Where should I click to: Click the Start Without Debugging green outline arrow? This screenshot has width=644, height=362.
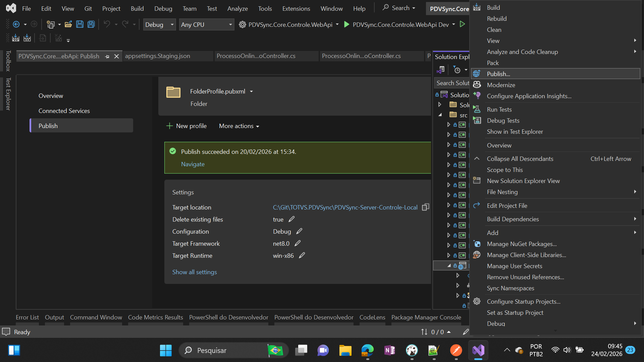pyautogui.click(x=463, y=24)
